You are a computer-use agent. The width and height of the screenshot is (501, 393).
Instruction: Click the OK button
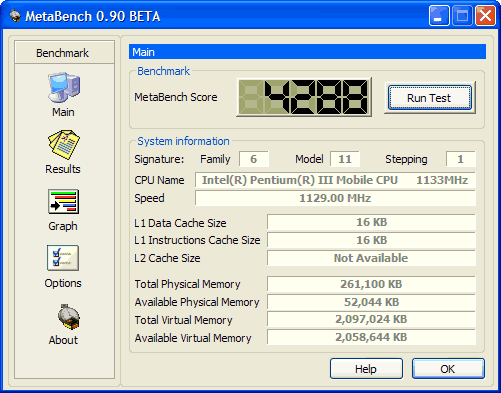point(448,369)
